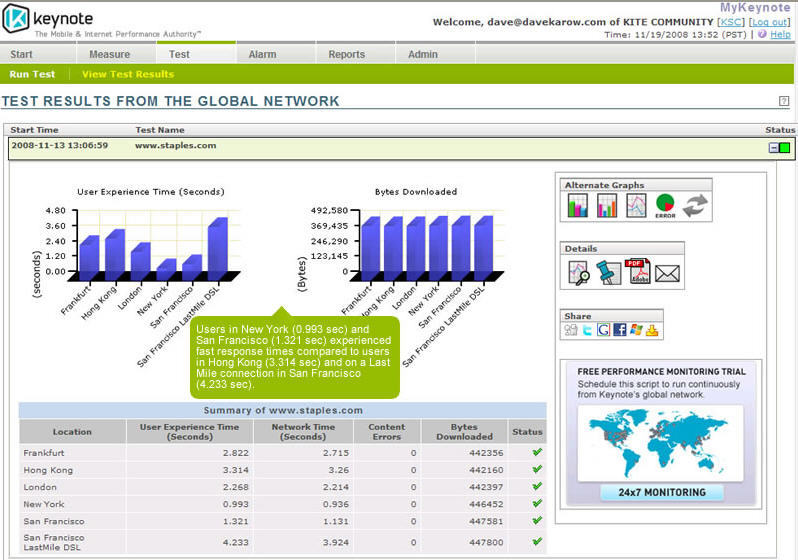This screenshot has width=798, height=560.
Task: Click the MyKeynote link
Action: coord(755,8)
